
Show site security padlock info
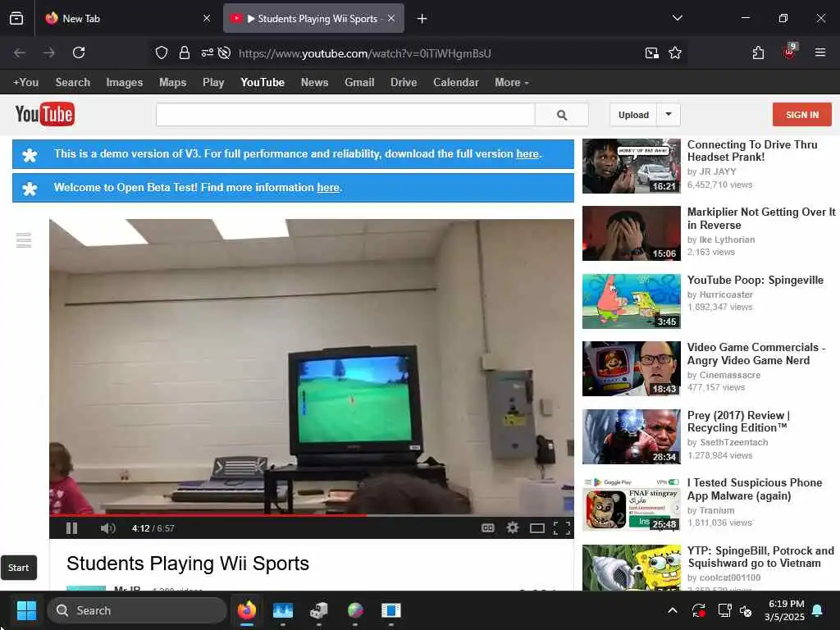pyautogui.click(x=185, y=52)
